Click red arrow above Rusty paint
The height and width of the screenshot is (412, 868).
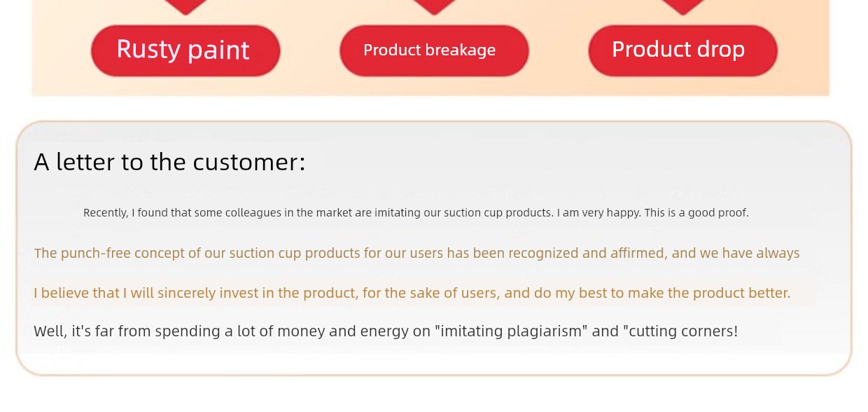[185, 7]
